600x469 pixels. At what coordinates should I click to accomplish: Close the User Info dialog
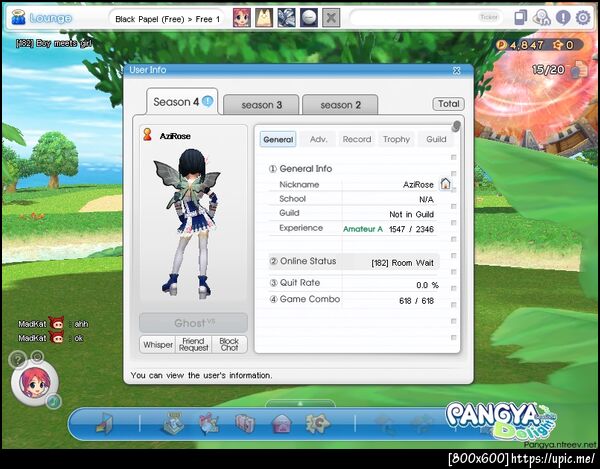pyautogui.click(x=457, y=70)
